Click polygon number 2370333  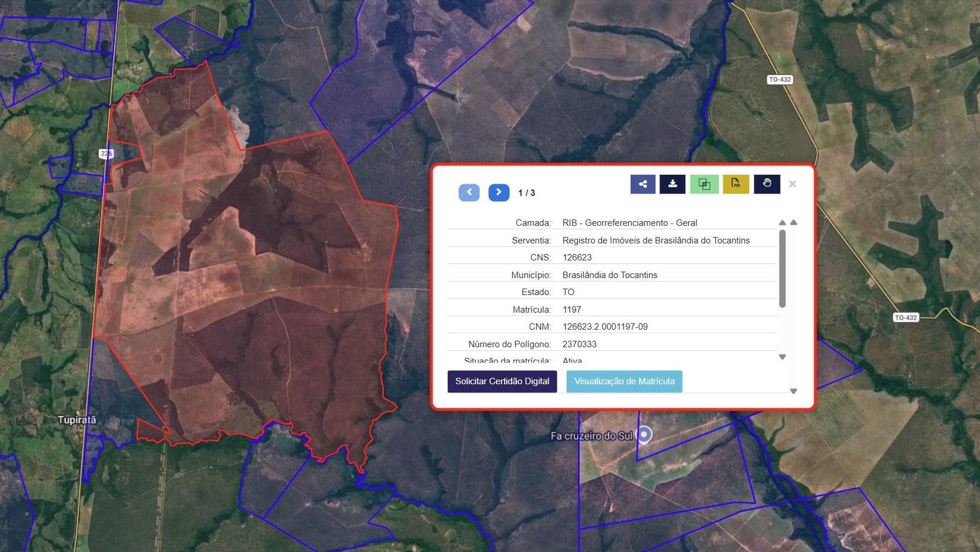pyautogui.click(x=580, y=344)
